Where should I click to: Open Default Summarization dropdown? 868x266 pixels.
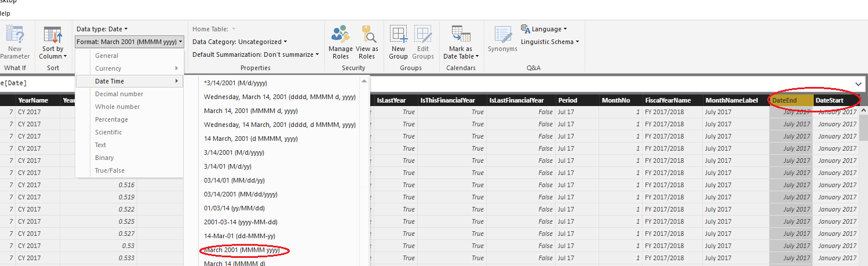256,54
